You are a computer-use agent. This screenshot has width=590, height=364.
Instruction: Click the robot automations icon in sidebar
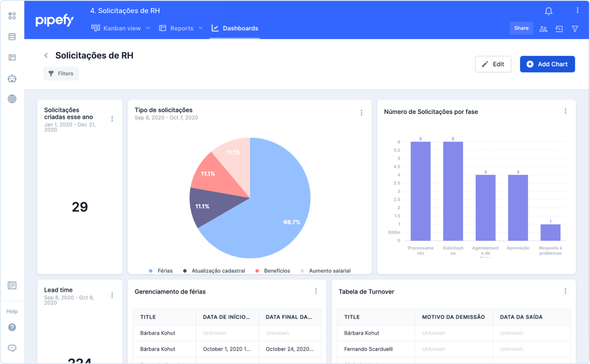pyautogui.click(x=12, y=78)
